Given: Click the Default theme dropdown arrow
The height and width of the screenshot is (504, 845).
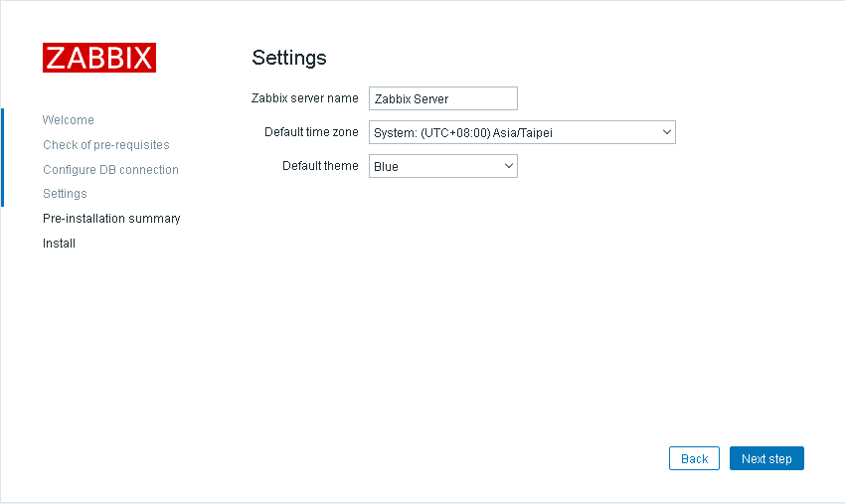Looking at the screenshot, I should coord(509,166).
